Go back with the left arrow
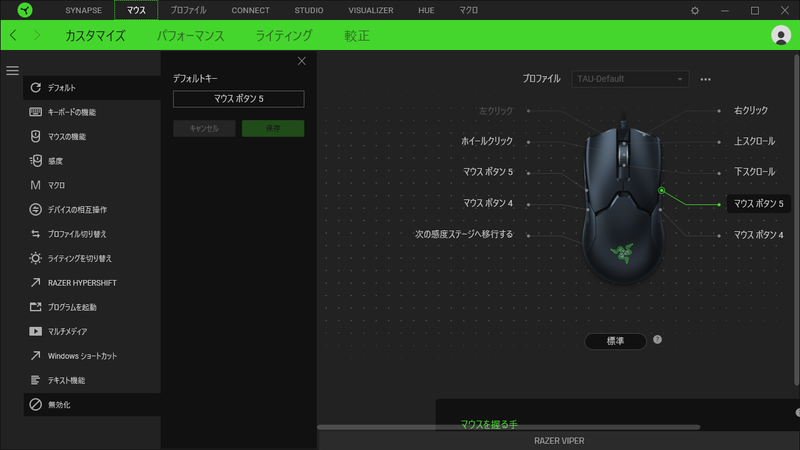Screen dimensions: 800x450 tap(13, 35)
